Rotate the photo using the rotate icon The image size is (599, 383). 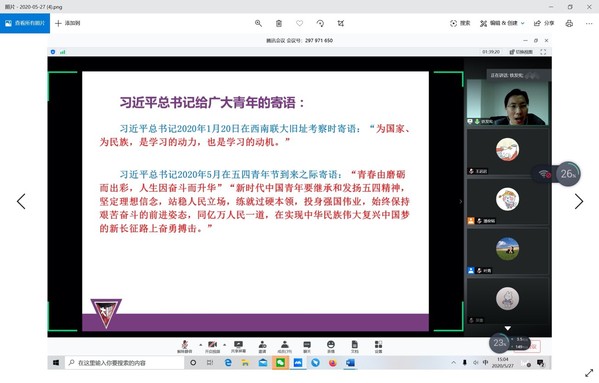point(320,23)
